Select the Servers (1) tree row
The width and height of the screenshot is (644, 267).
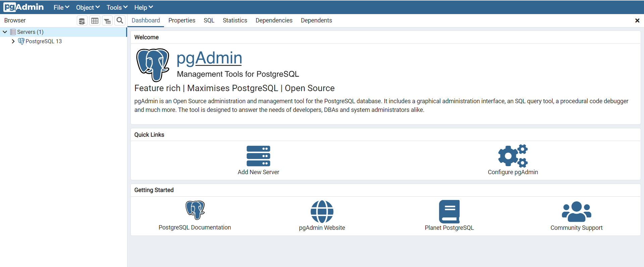[63, 32]
